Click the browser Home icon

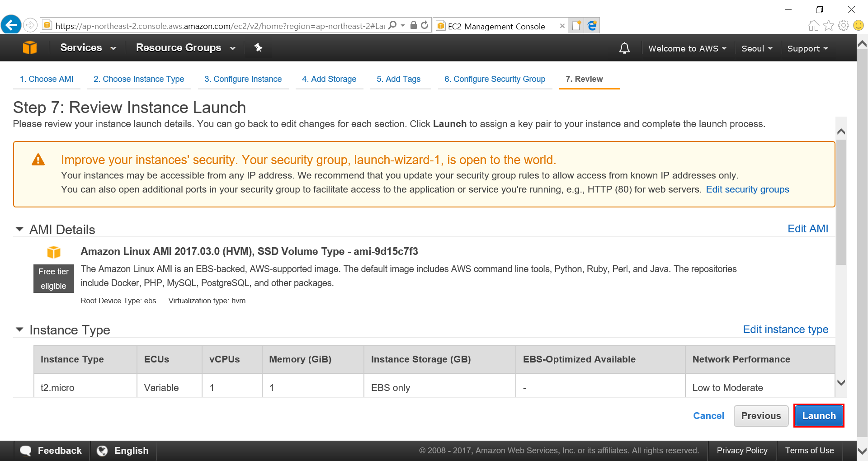pyautogui.click(x=814, y=25)
